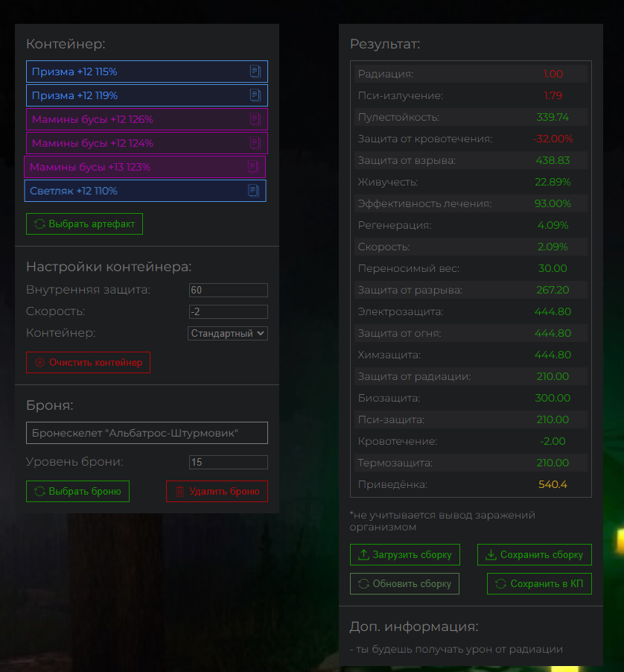Viewport: 624px width, 672px height.
Task: Click the Переносимый вес value 30.00
Action: [x=553, y=268]
